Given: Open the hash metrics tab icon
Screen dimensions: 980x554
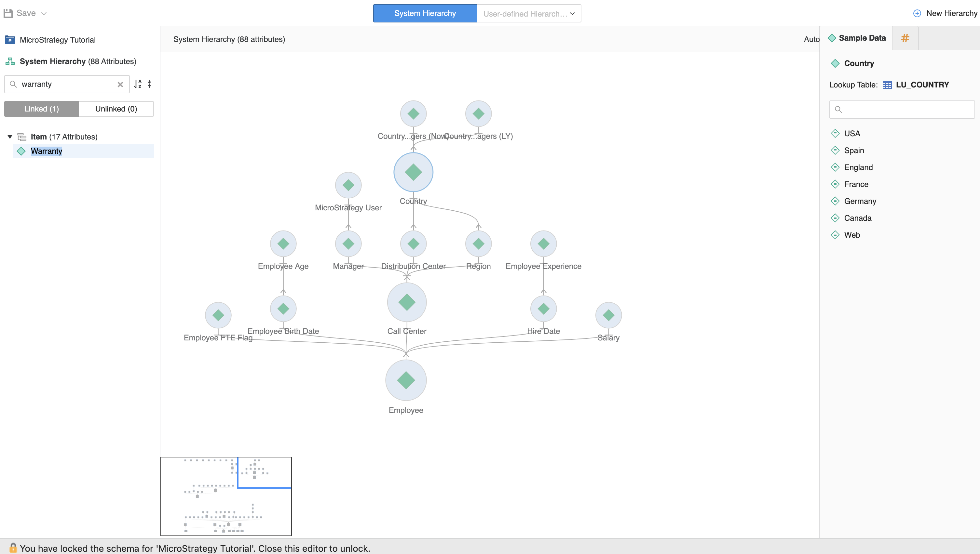Looking at the screenshot, I should pyautogui.click(x=905, y=38).
